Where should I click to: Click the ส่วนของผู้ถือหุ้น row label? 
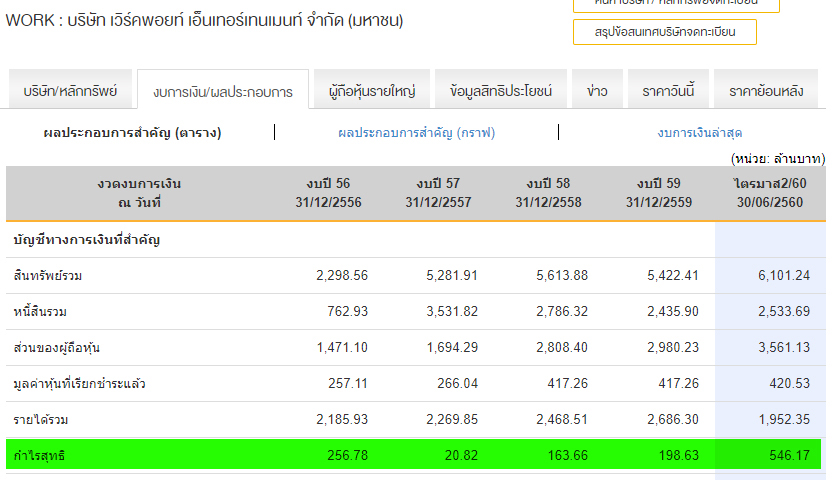point(57,348)
